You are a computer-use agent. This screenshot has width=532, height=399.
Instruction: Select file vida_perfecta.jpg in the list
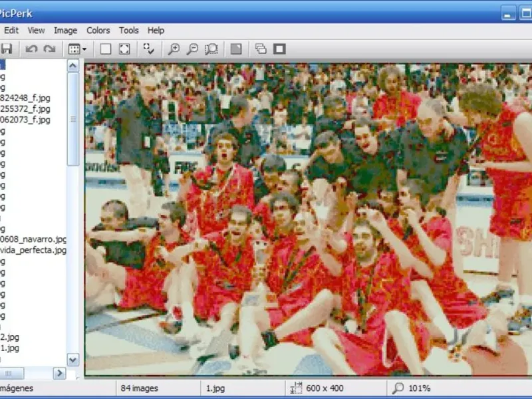click(x=33, y=250)
